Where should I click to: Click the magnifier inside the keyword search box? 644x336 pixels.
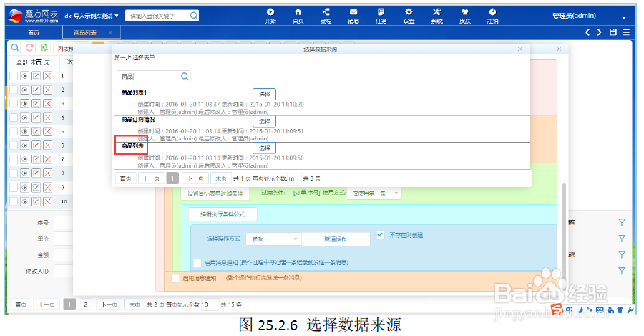(x=193, y=16)
